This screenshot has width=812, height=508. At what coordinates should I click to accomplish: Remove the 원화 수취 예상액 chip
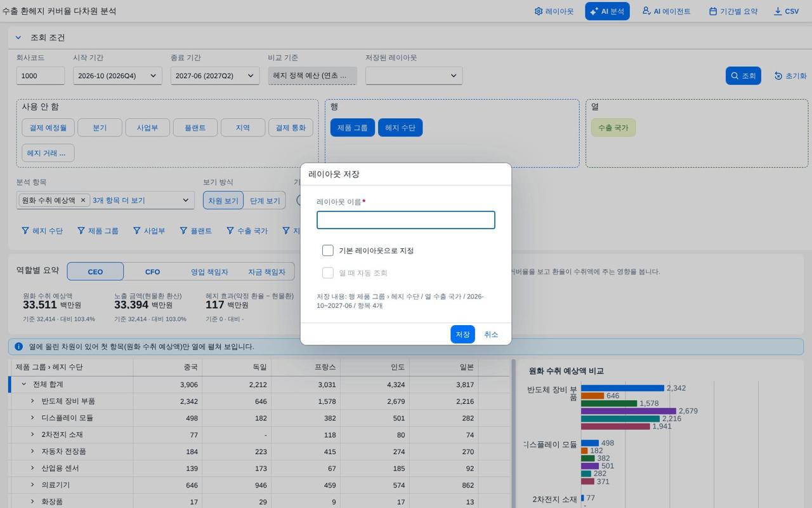coord(82,200)
